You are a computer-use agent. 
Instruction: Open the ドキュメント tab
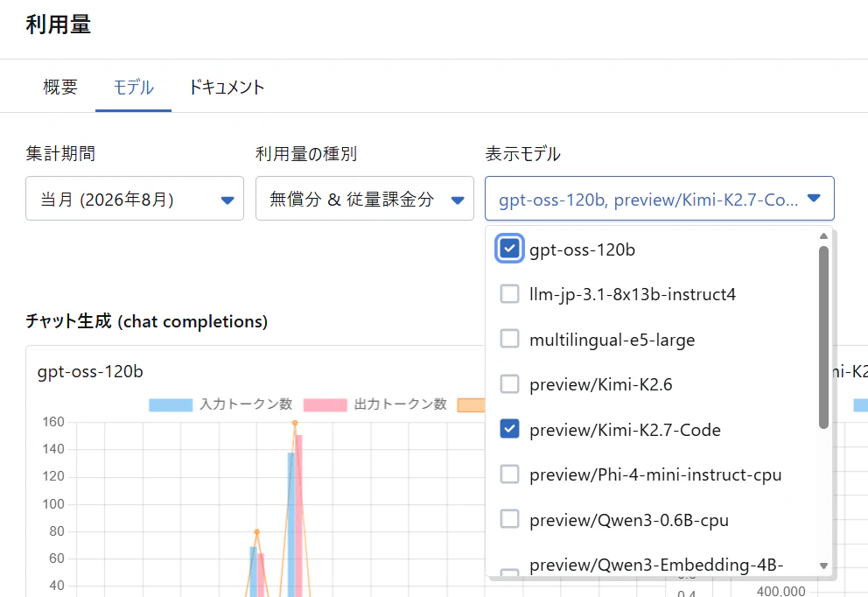coord(227,87)
